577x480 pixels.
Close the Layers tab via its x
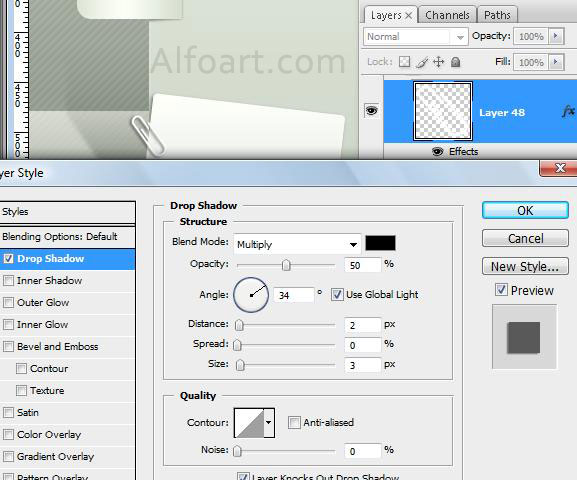(x=408, y=15)
